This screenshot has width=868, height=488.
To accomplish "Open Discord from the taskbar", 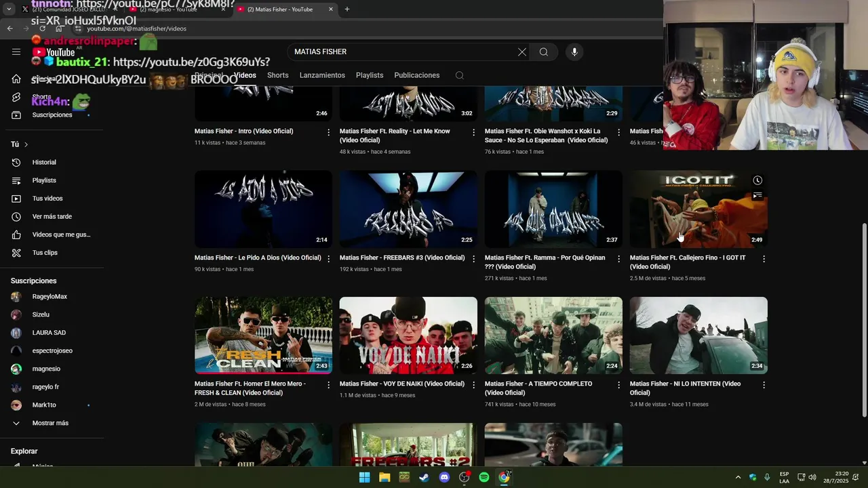I will [444, 477].
